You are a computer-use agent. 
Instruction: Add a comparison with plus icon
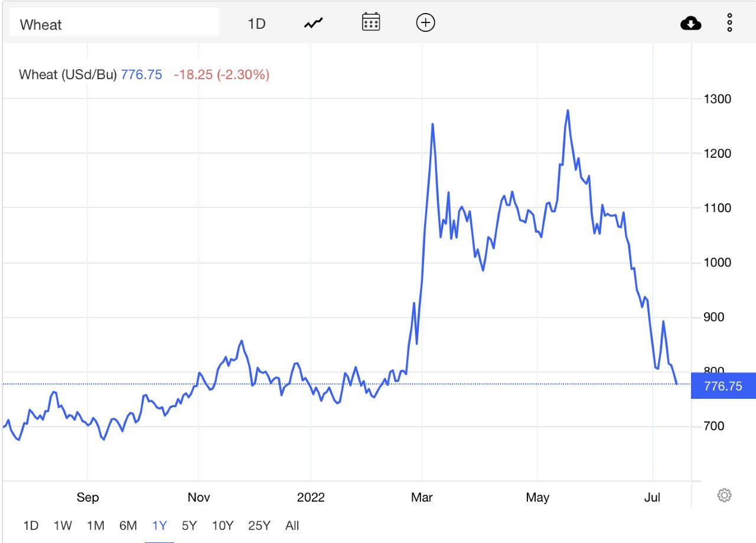pyautogui.click(x=426, y=23)
